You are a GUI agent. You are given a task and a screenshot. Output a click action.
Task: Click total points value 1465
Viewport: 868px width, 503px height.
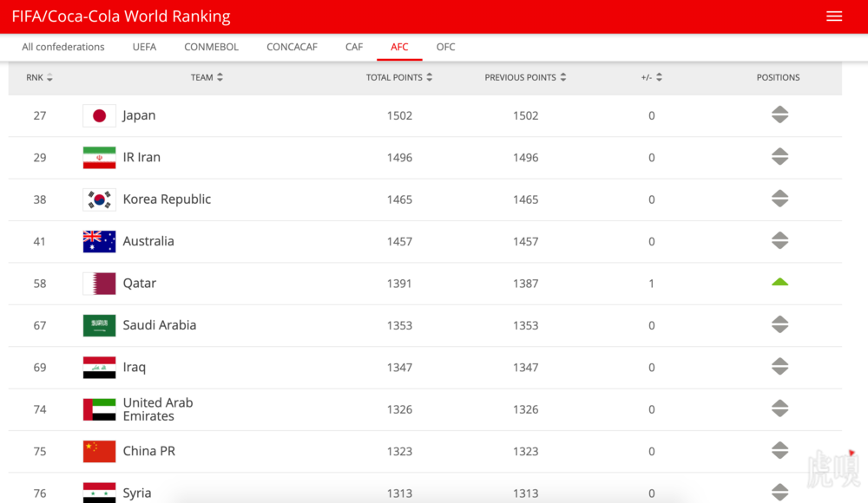click(x=399, y=199)
